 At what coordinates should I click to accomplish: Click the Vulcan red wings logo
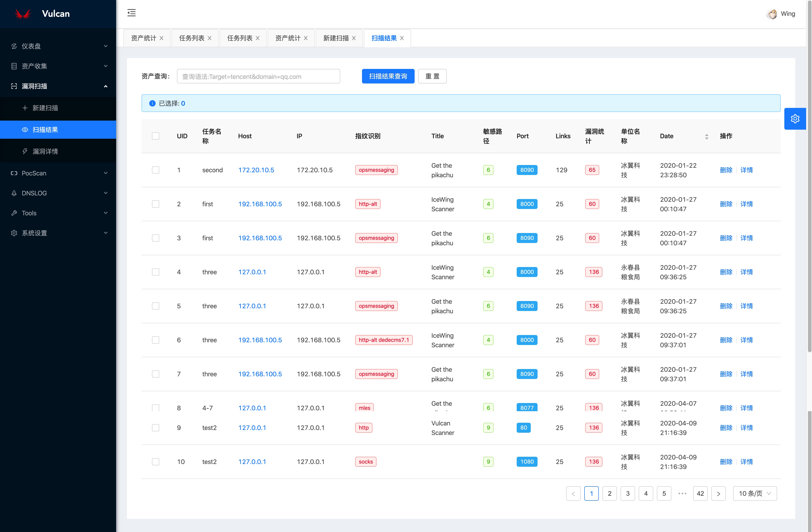(23, 14)
